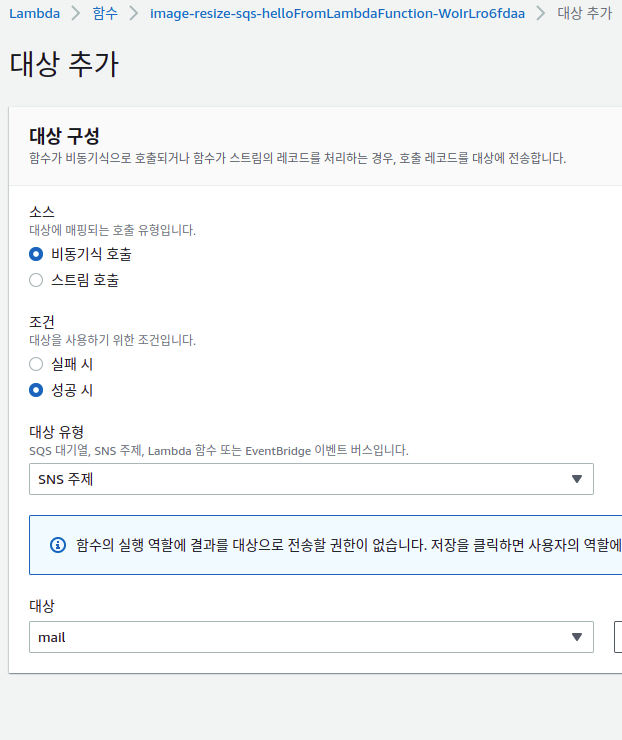Open image-resize-sqs-helloFromLambdaFunction breadcrumb link
The width and height of the screenshot is (622, 740).
(337, 13)
